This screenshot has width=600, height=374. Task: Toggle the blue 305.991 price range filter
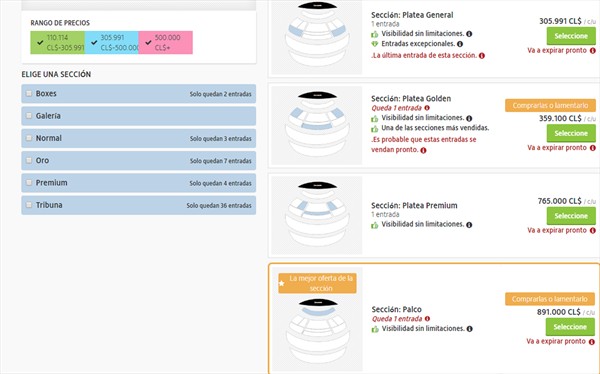click(x=111, y=42)
